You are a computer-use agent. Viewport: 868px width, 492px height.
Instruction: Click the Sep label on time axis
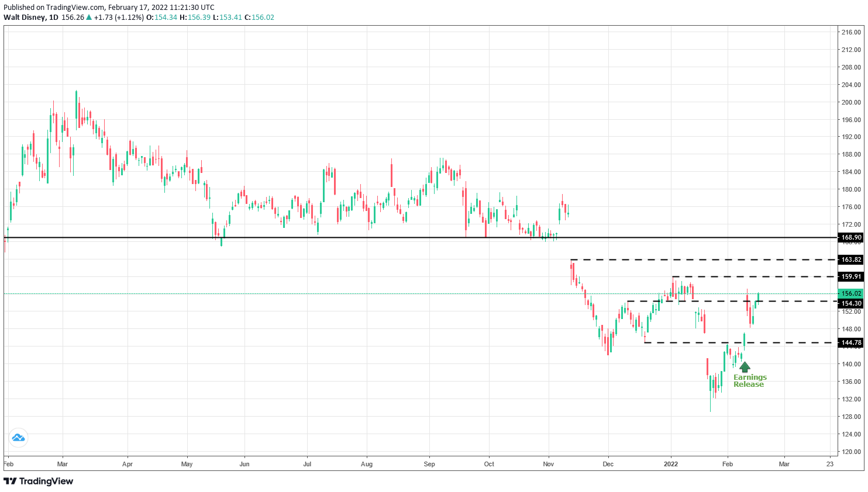coord(429,464)
